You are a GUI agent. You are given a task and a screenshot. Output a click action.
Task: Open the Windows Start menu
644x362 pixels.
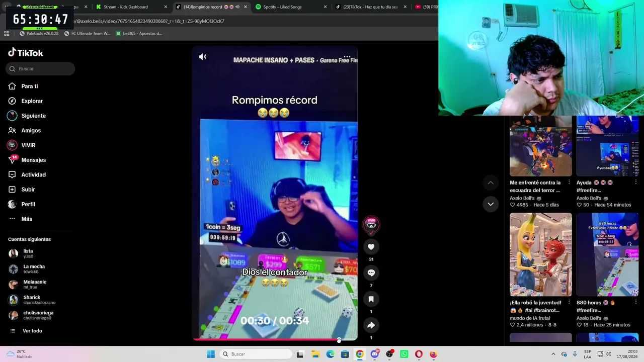(211, 354)
